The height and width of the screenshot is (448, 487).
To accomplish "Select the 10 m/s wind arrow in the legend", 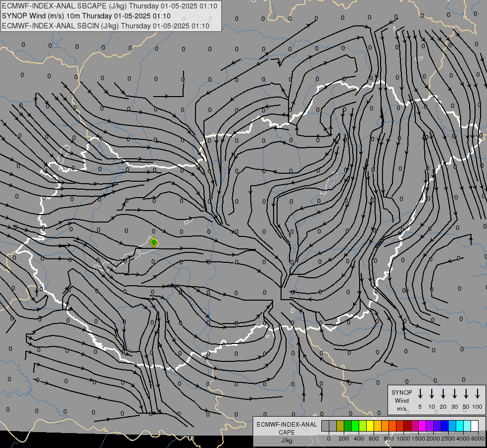I will [x=431, y=394].
